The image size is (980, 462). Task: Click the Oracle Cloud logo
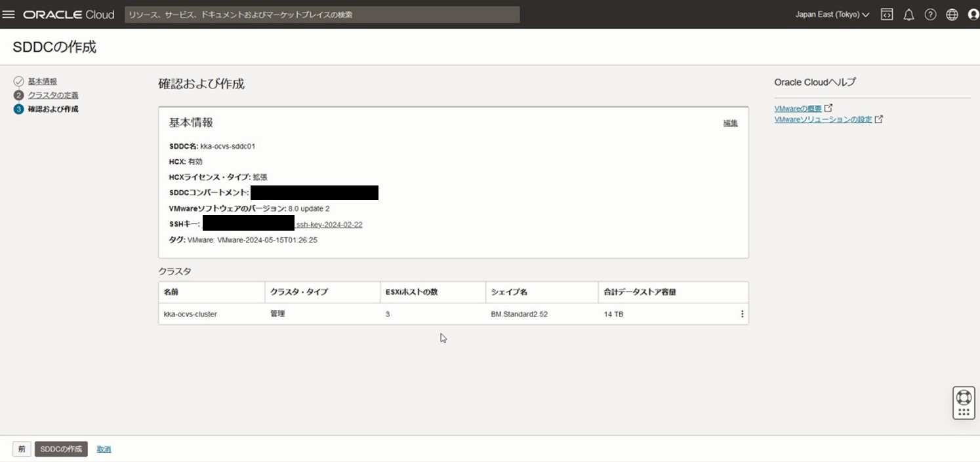(69, 14)
